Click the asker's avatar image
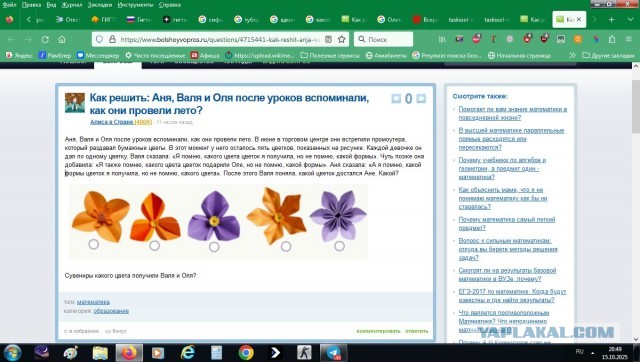This screenshot has width=640, height=362. (75, 103)
